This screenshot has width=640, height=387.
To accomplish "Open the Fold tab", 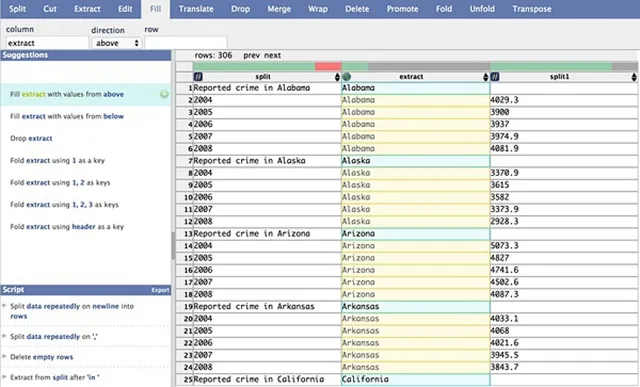I will (x=444, y=9).
